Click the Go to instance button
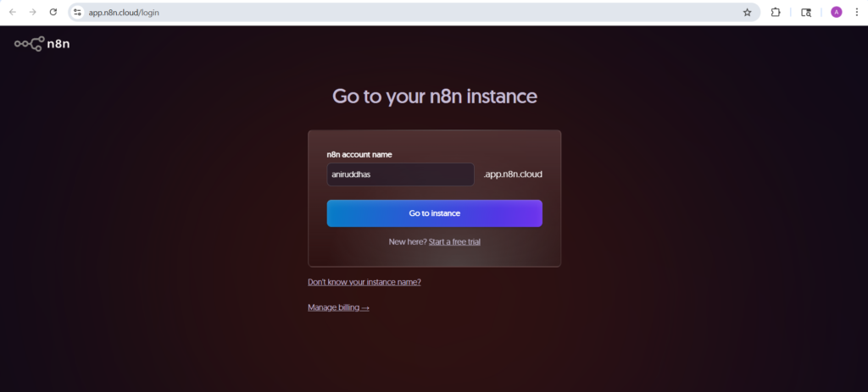 click(x=435, y=213)
